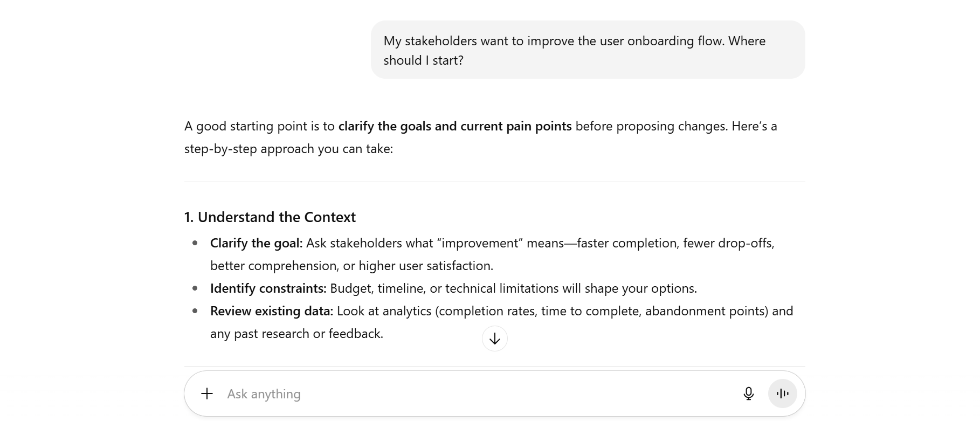The image size is (980, 421).
Task: Click the word "Budget" in constraints bullet
Action: tap(352, 288)
